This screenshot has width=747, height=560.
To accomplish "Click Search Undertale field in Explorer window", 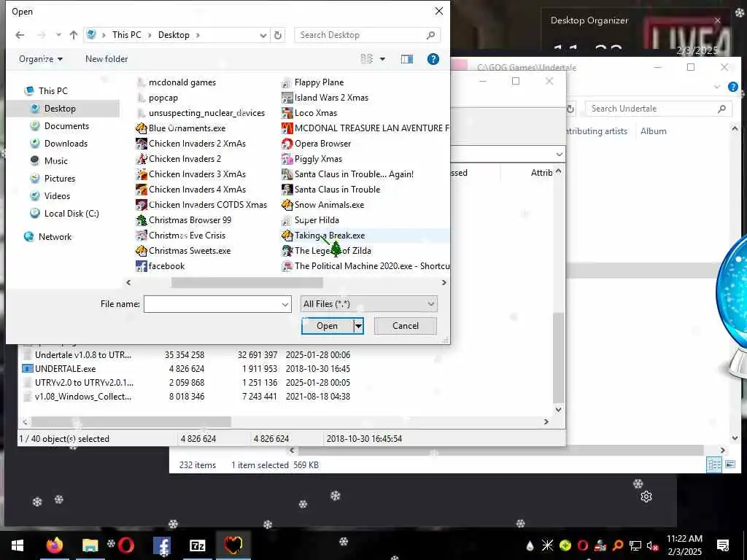I will point(659,109).
